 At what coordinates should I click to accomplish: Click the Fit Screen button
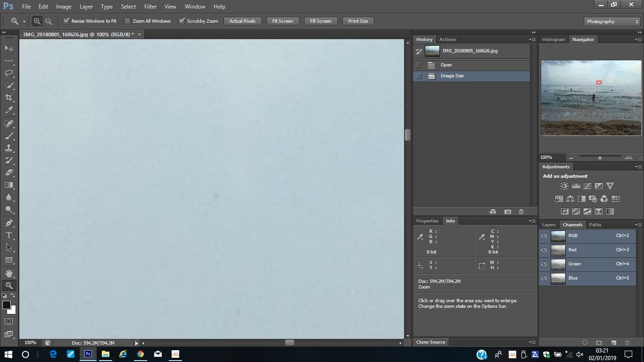[x=282, y=21]
